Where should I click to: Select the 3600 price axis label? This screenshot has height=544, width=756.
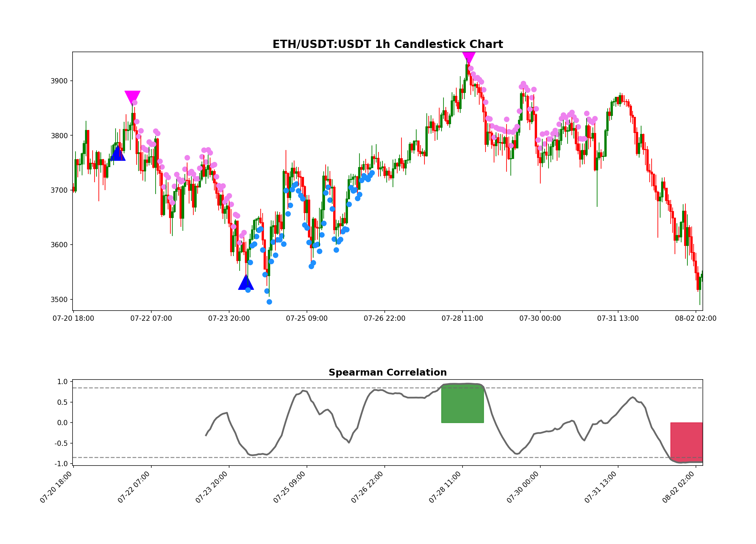(x=59, y=245)
